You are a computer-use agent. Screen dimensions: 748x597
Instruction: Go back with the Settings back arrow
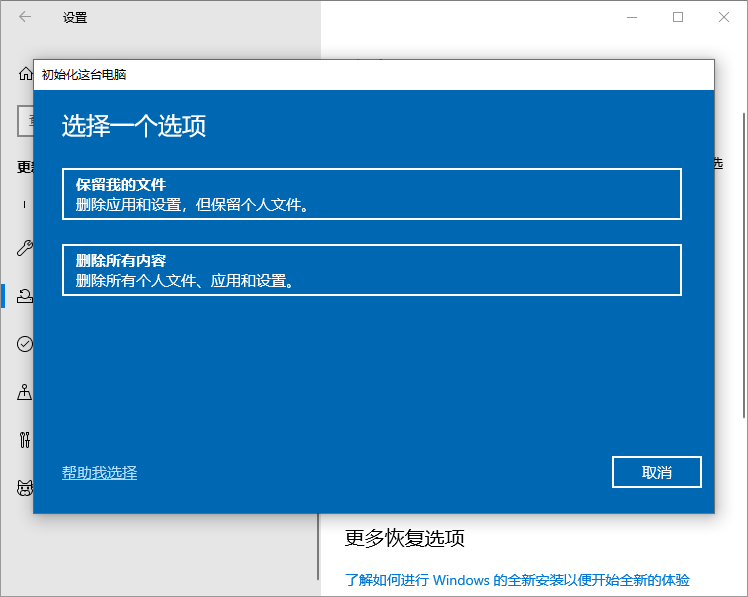(25, 17)
